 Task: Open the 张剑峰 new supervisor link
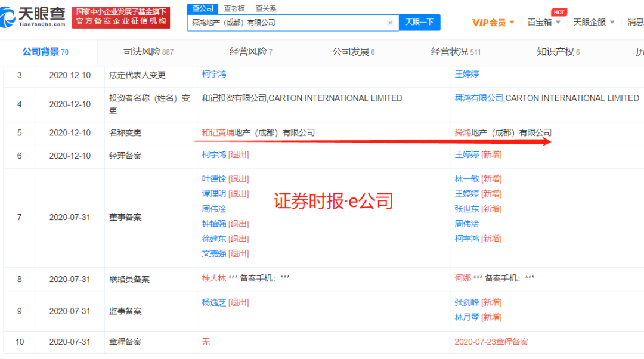pyautogui.click(x=467, y=303)
